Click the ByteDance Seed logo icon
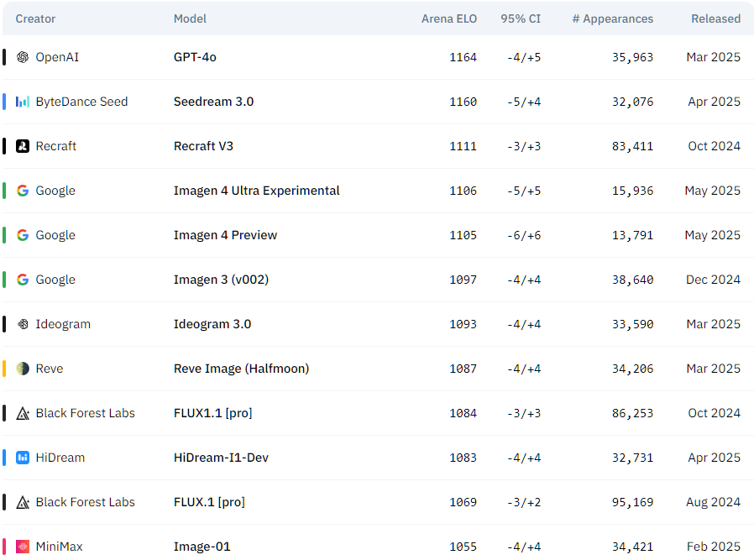The image size is (754, 560). pos(23,102)
